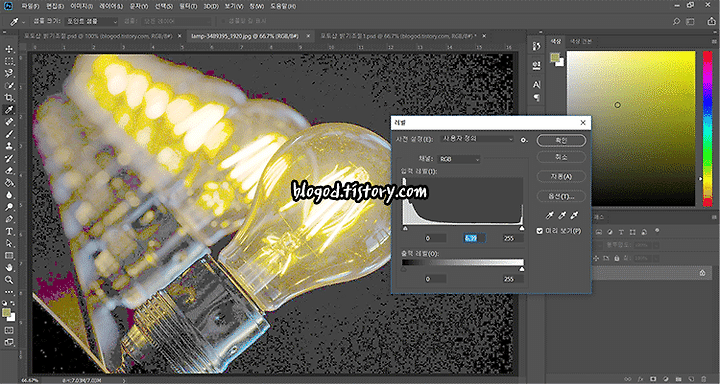This screenshot has width=720, height=385.
Task: Switch to the first psd document tab at 100%
Action: point(98,36)
